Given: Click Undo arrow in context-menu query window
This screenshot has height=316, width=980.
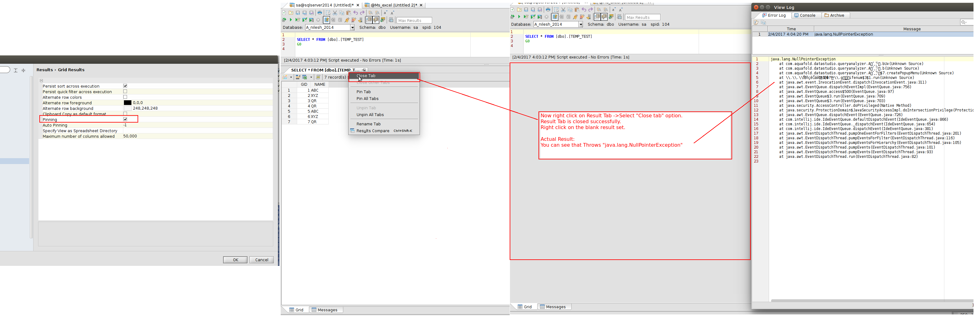Looking at the screenshot, I should click(356, 13).
